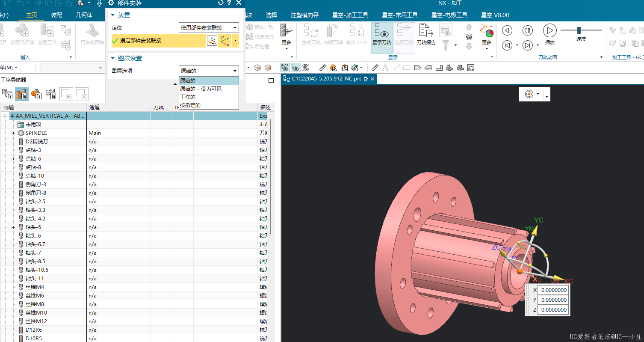Click the reset icon in 部件安装 dialog
Viewport: 644px width, 342px height.
click(221, 3)
